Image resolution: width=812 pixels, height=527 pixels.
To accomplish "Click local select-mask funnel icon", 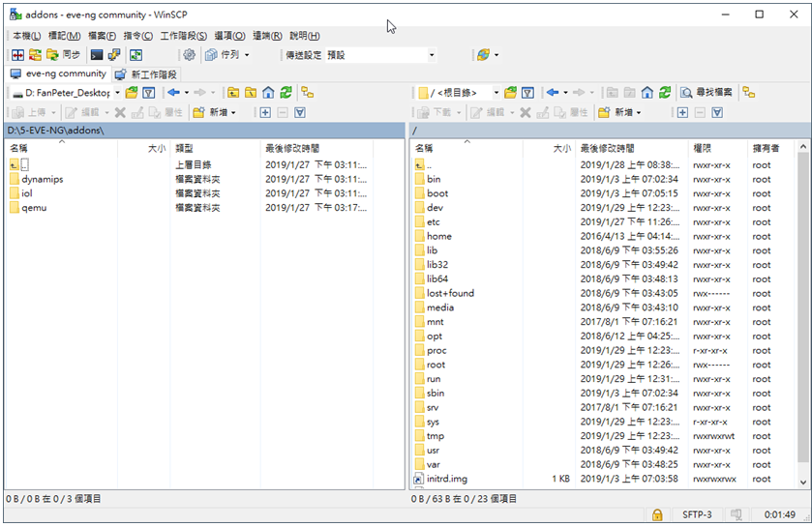I will coord(300,112).
